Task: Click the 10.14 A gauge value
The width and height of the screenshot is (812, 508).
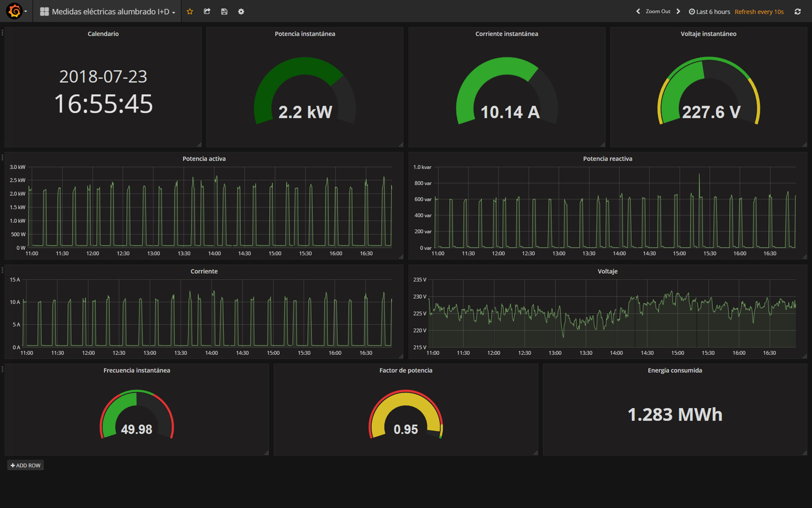Action: pyautogui.click(x=510, y=112)
